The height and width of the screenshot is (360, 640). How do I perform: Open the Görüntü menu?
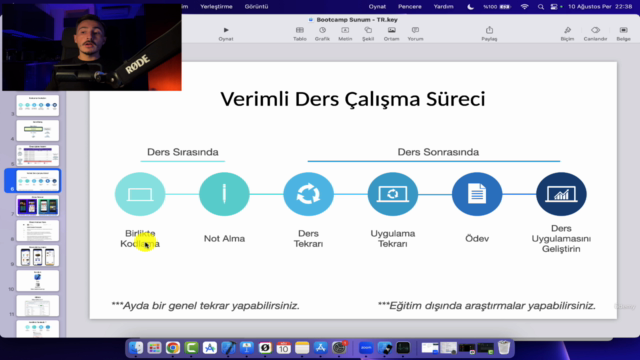point(256,7)
